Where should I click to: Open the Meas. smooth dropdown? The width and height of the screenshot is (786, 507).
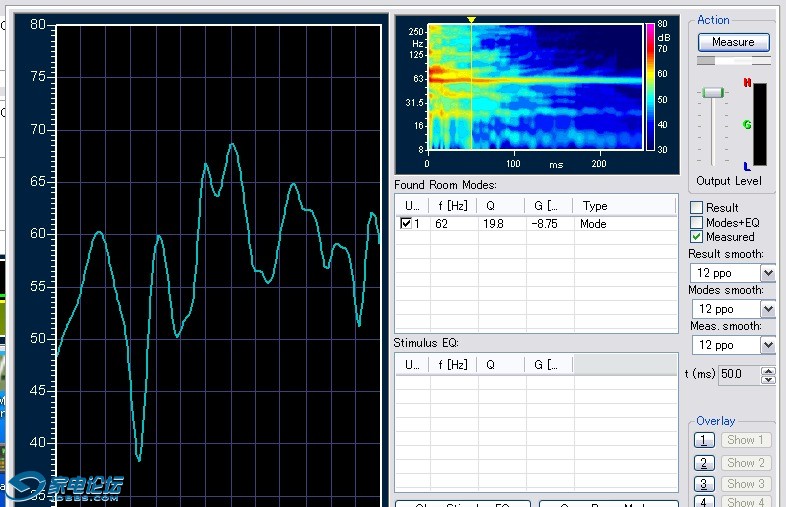[x=767, y=345]
